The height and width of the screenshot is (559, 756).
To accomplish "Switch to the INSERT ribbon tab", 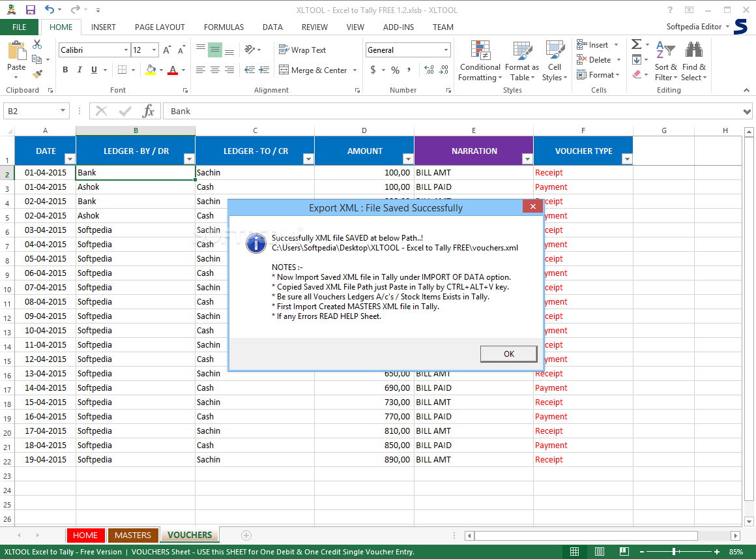I will tap(103, 27).
